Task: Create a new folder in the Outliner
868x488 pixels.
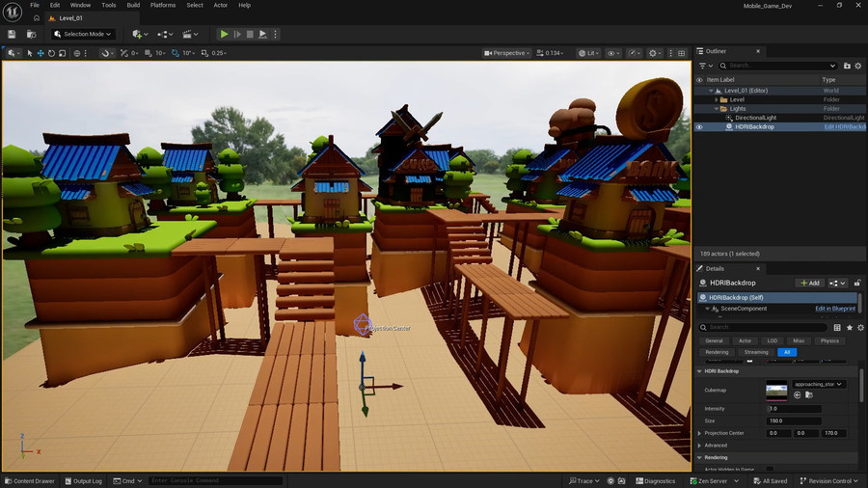Action: coord(847,66)
